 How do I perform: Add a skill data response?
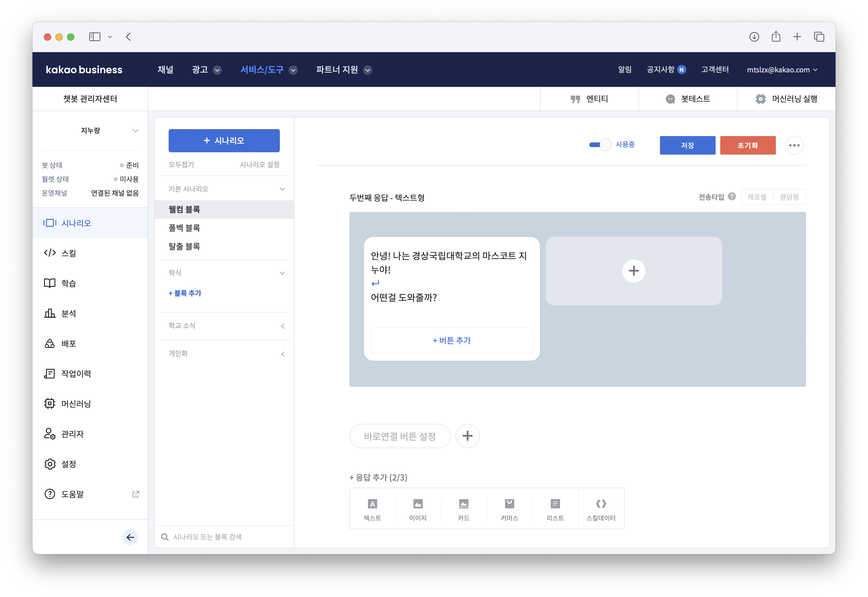tap(601, 509)
